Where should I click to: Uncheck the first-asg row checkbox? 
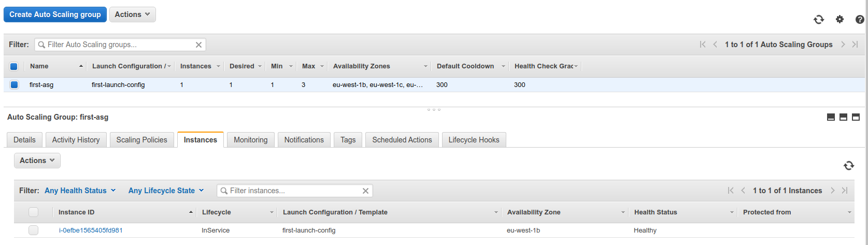point(14,84)
